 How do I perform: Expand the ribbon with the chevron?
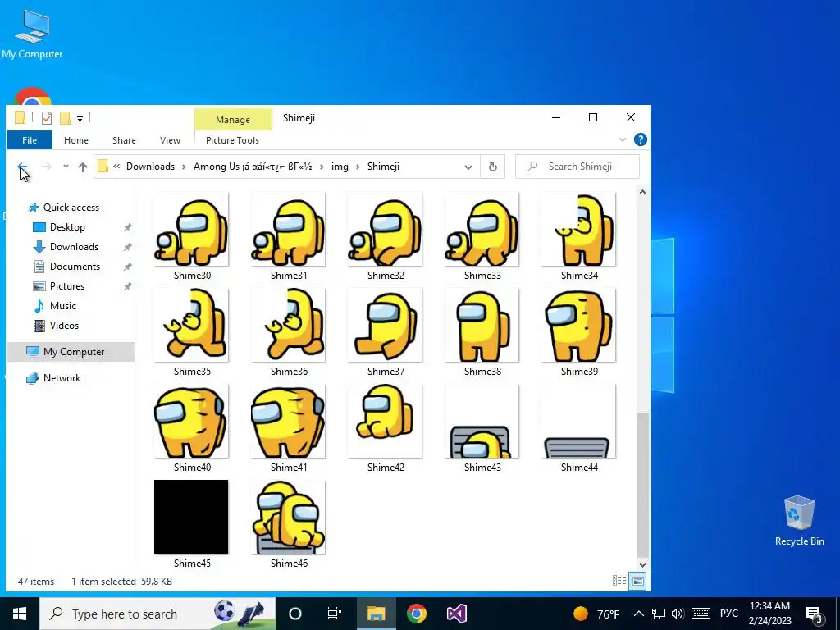623,139
